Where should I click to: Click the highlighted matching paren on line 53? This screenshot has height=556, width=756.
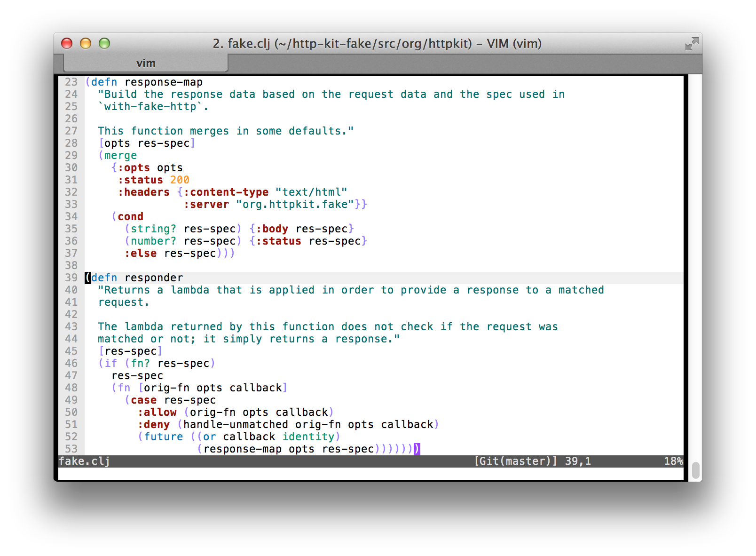[417, 449]
